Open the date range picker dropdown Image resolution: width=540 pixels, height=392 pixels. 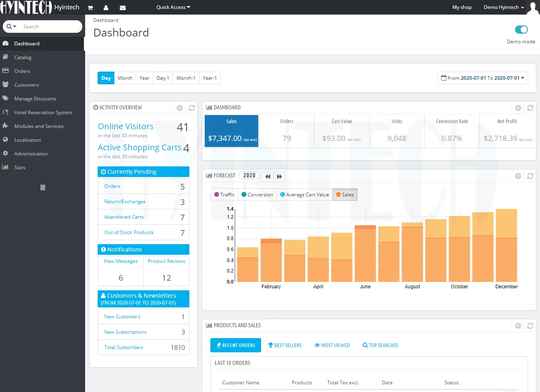click(x=482, y=78)
